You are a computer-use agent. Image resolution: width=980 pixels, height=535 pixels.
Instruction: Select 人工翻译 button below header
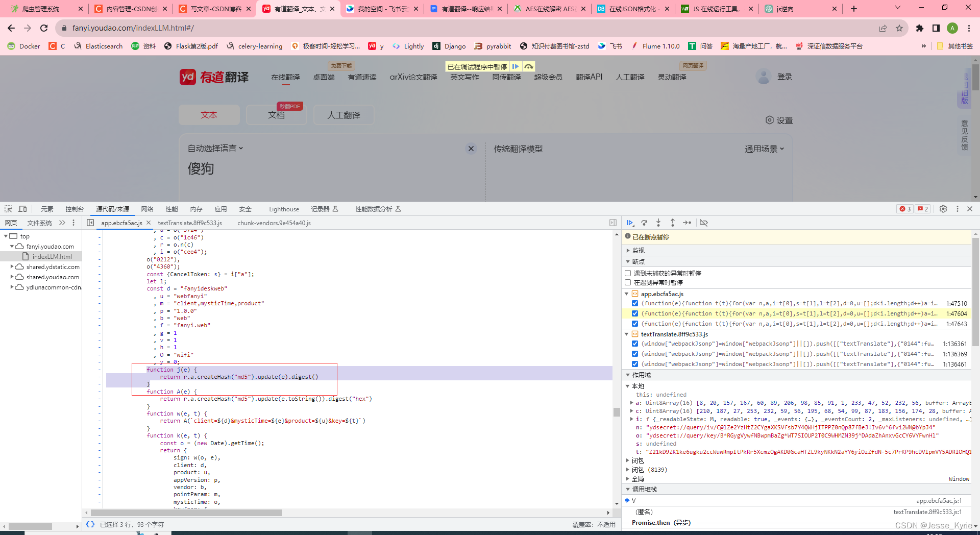click(x=344, y=115)
